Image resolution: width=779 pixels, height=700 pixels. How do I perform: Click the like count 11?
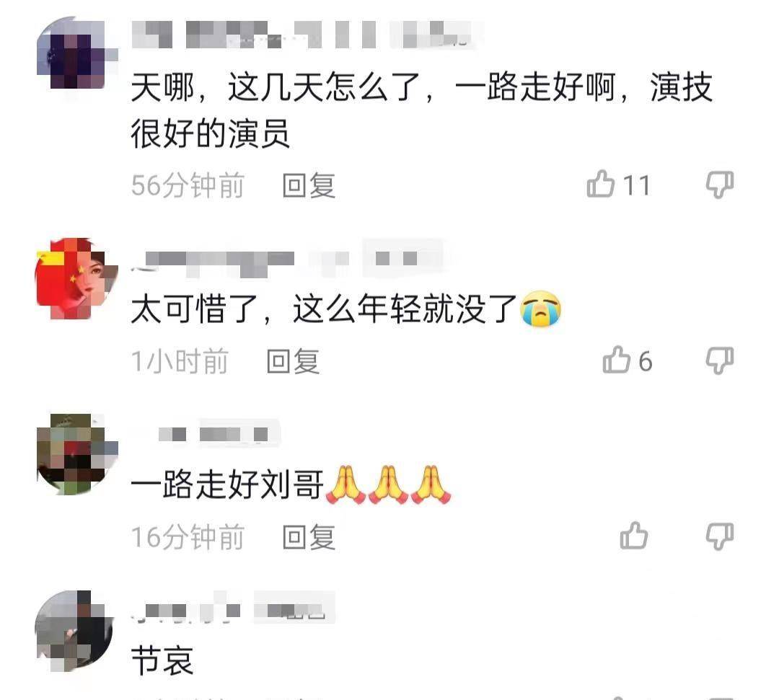click(x=636, y=186)
